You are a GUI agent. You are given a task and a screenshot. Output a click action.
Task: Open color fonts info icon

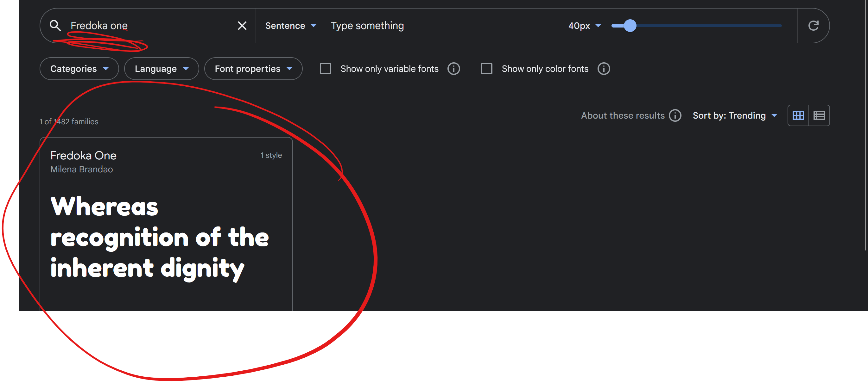[604, 69]
